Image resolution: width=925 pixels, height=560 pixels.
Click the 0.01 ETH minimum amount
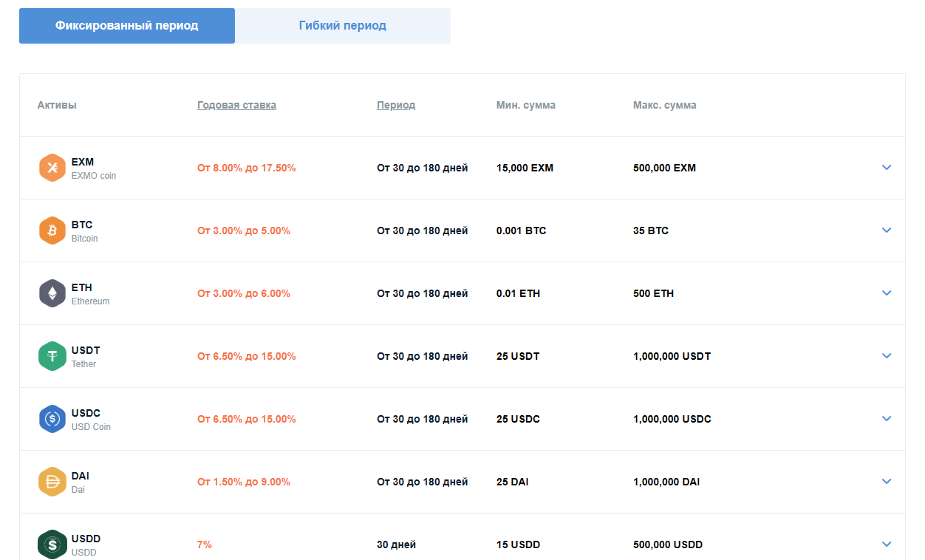tap(518, 293)
